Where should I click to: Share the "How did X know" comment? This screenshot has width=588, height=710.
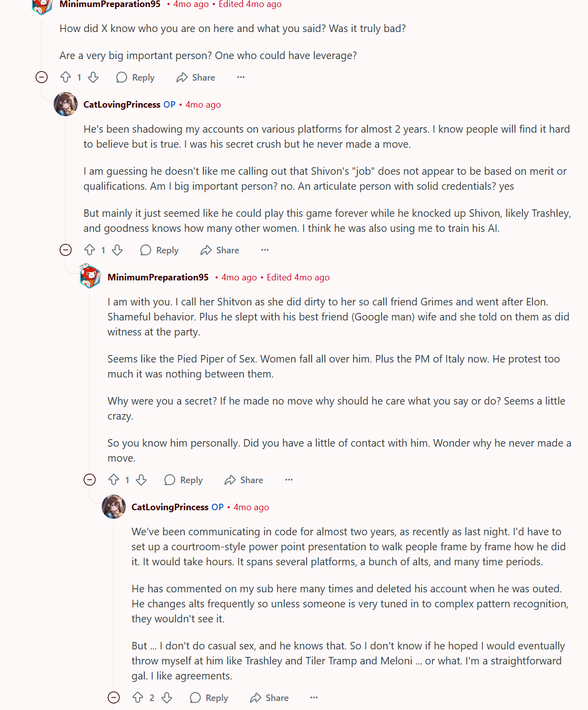(196, 77)
